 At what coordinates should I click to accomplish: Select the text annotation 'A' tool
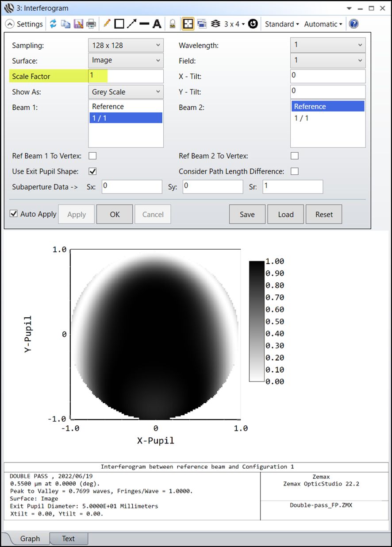[157, 24]
